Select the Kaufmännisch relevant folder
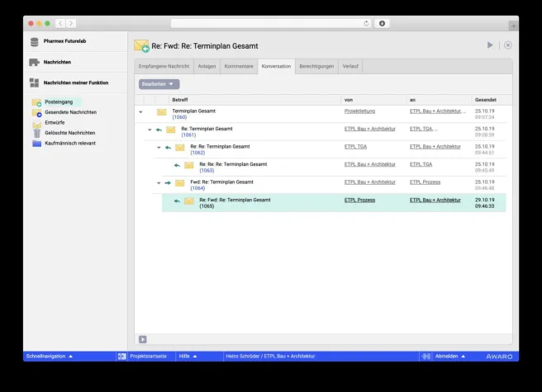The image size is (542, 392). pyautogui.click(x=36, y=143)
